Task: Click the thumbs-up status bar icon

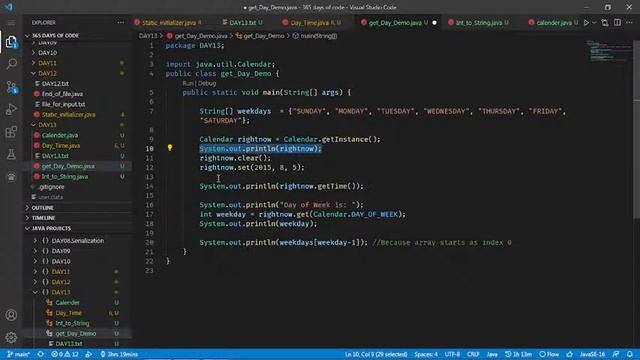Action: coord(569,354)
